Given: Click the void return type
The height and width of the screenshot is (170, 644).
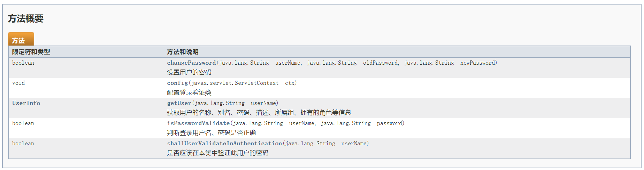Looking at the screenshot, I should point(18,83).
